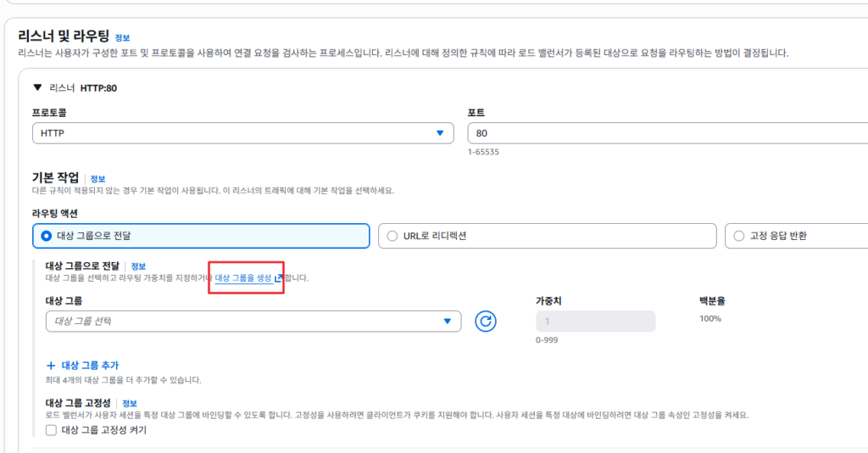The width and height of the screenshot is (868, 453).
Task: Click the + 대상 그룹 추가 button
Action: [x=82, y=366]
